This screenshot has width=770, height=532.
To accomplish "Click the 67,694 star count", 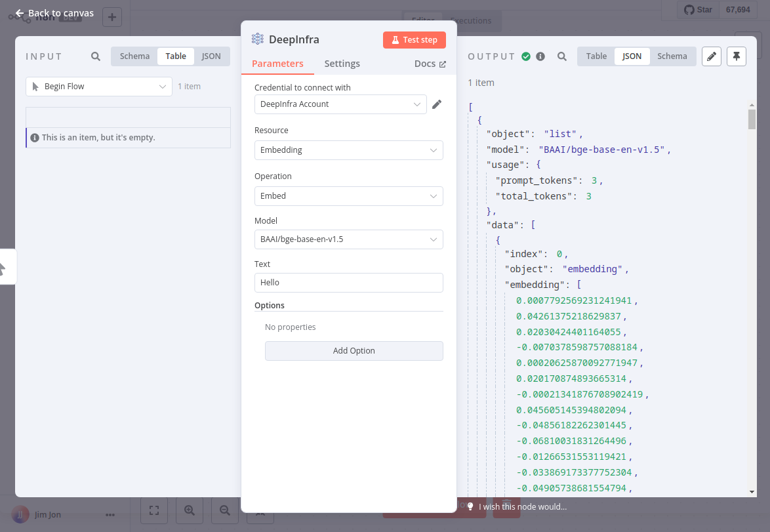I will click(738, 10).
